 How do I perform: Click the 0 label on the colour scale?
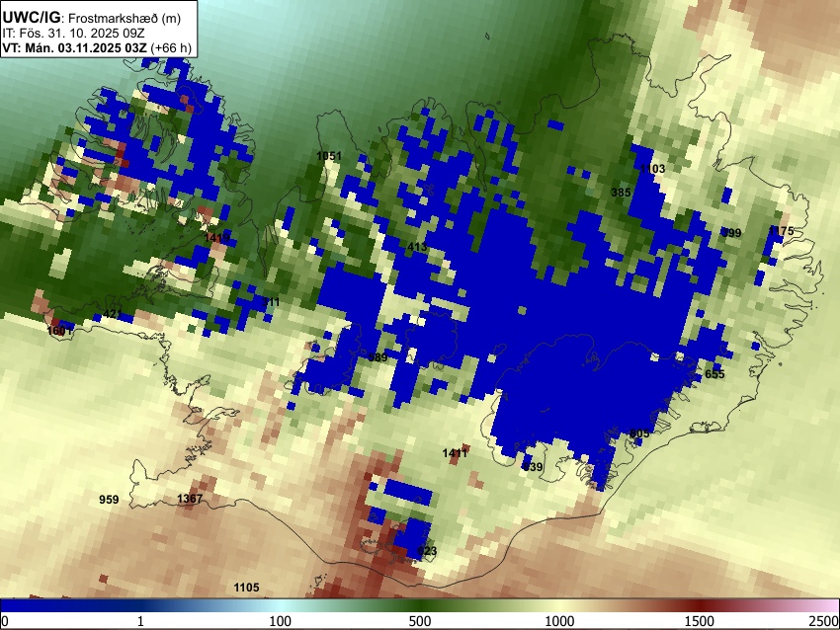click(5, 621)
